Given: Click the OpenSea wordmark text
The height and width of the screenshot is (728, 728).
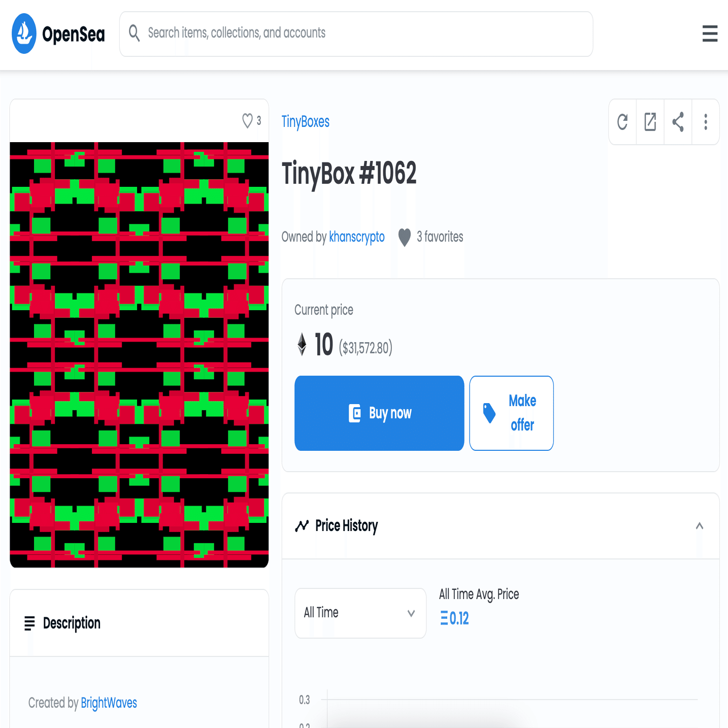Looking at the screenshot, I should [x=74, y=34].
